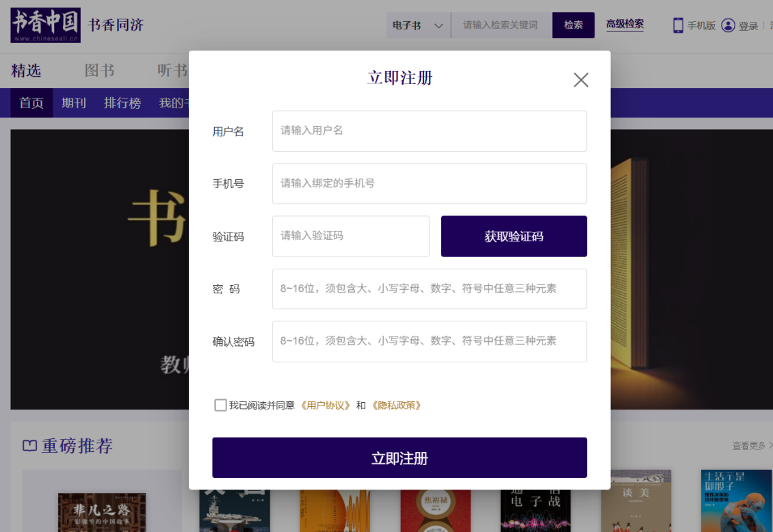Click the 获取验证码 button
The width and height of the screenshot is (773, 532).
pos(514,237)
